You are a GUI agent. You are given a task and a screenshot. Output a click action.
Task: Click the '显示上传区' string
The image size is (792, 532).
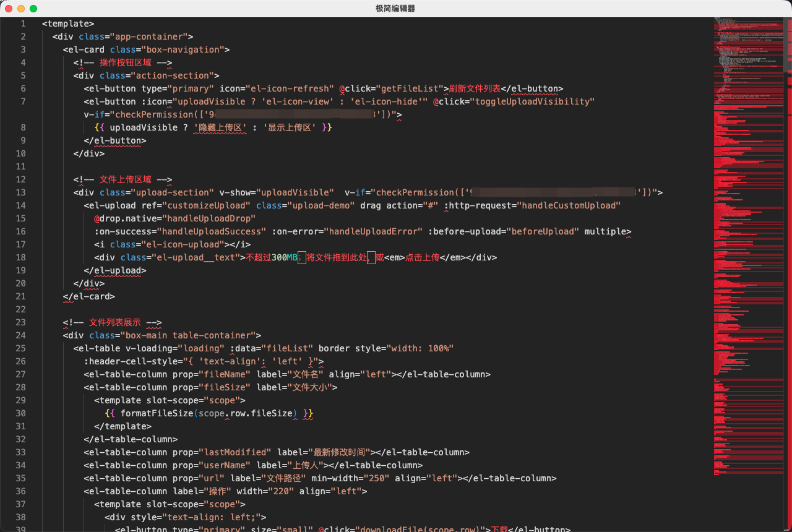[x=290, y=127]
